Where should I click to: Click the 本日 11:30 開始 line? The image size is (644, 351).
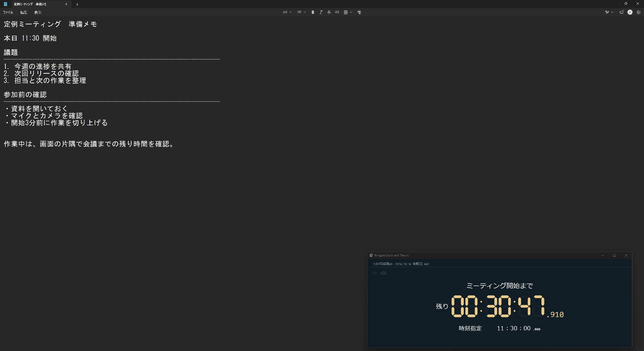pyautogui.click(x=30, y=38)
